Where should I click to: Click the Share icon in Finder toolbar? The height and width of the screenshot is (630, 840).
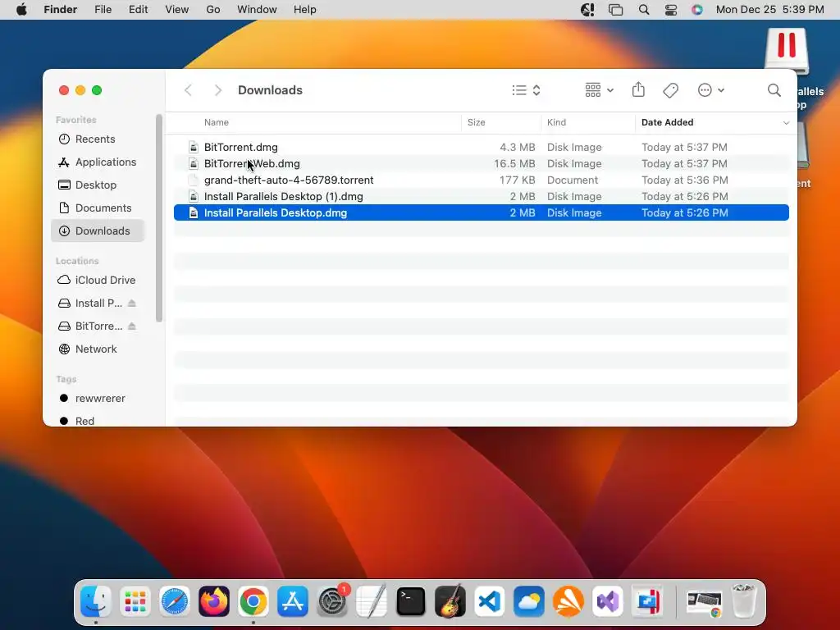click(x=638, y=90)
